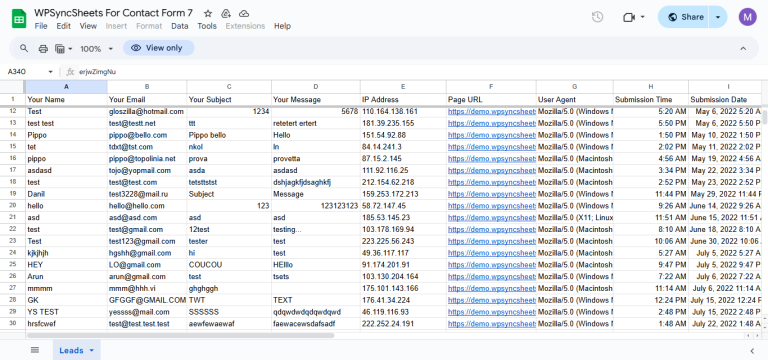Collapse the toolbar with the chevron

pyautogui.click(x=743, y=48)
